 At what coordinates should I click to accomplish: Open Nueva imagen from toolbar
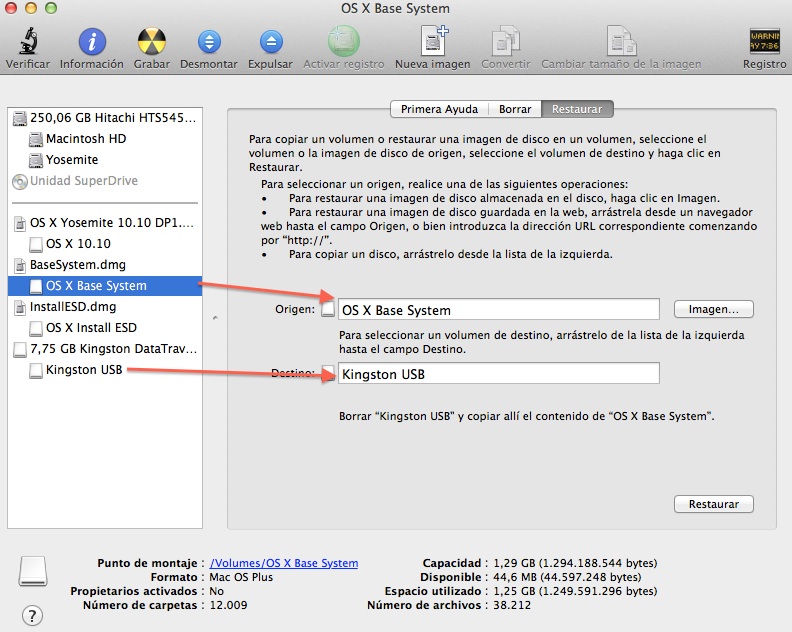point(434,40)
